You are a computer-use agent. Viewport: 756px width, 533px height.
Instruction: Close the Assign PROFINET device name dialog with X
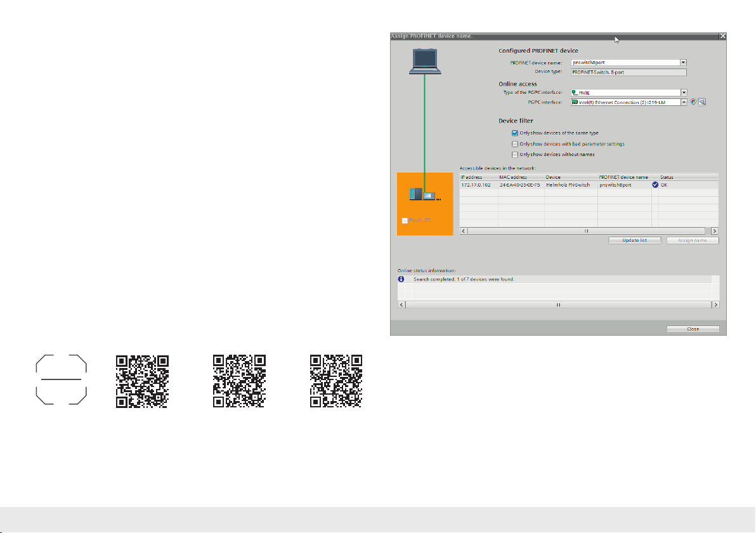722,36
